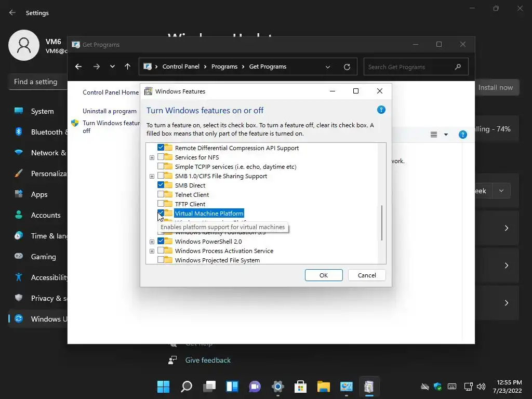532x399 pixels.
Task: Open the address bar history dropdown
Action: [328, 67]
